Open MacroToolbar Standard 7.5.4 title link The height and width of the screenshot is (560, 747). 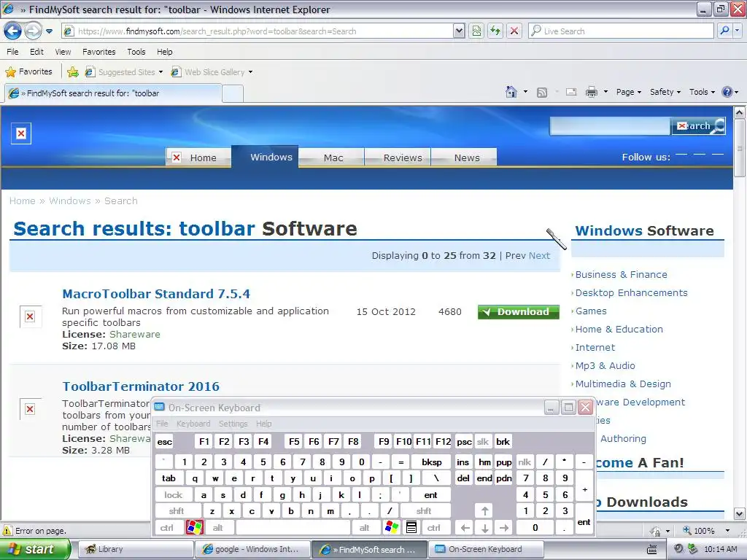[x=156, y=294]
